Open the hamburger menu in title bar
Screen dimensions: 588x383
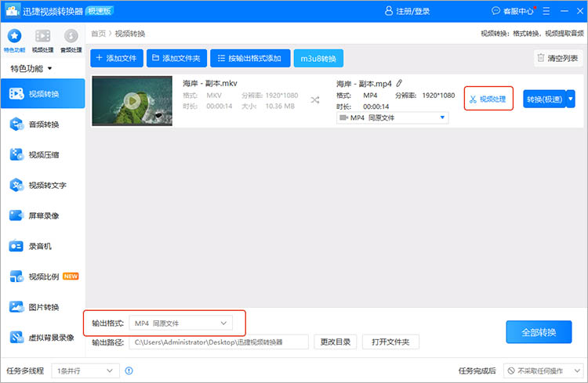click(546, 11)
